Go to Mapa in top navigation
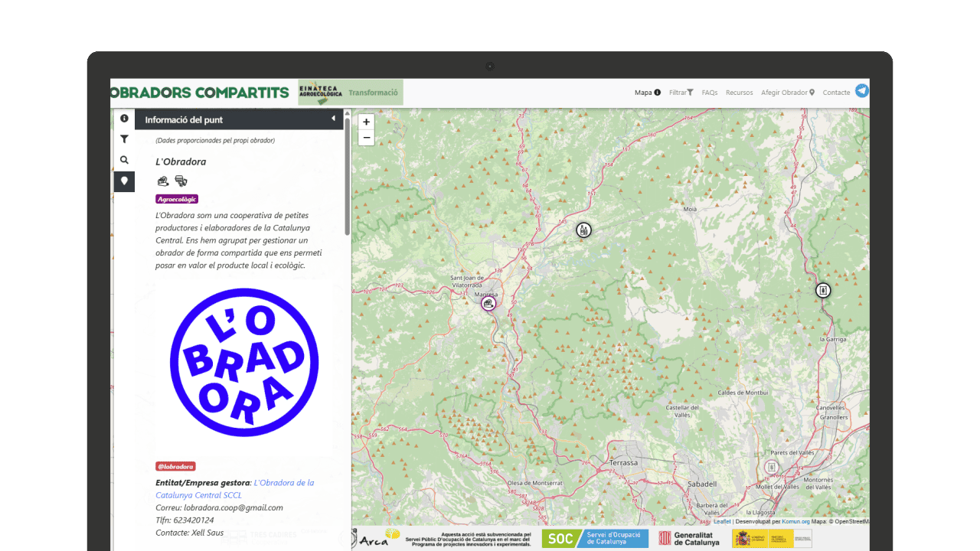 point(648,93)
